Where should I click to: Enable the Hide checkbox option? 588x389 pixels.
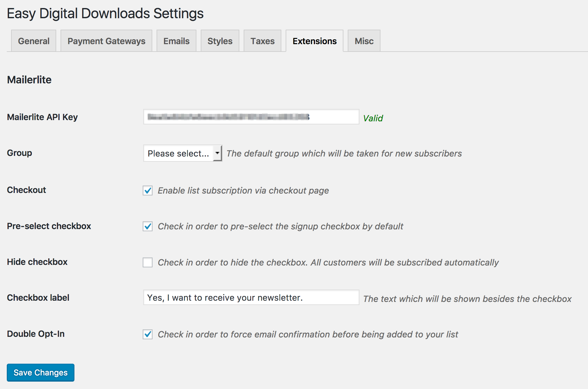pos(148,262)
